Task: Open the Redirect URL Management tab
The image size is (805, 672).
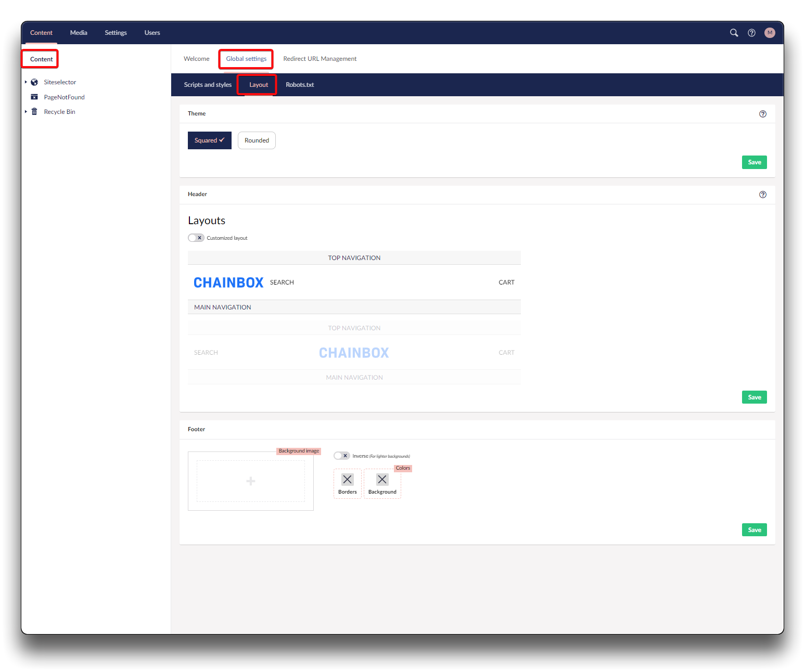Action: pos(320,59)
